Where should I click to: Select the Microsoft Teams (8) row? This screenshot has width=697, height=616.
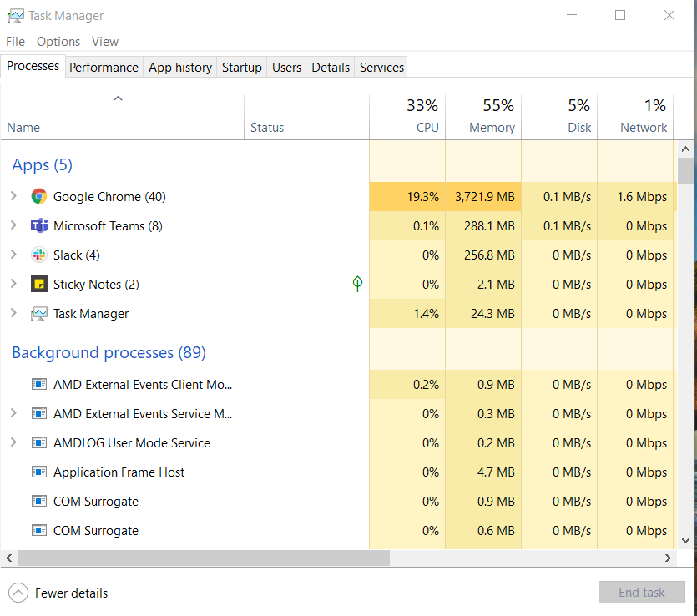point(339,225)
